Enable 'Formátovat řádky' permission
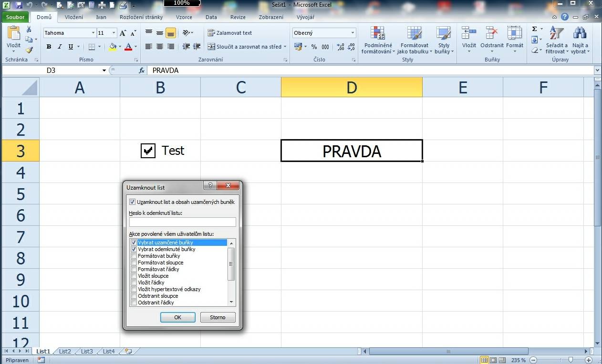The width and height of the screenshot is (602, 364). point(134,269)
